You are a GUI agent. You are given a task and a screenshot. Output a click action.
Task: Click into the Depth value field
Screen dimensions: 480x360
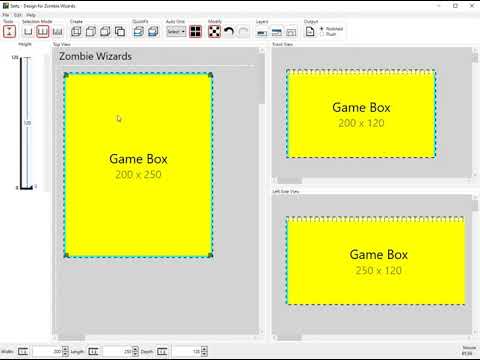pos(186,351)
